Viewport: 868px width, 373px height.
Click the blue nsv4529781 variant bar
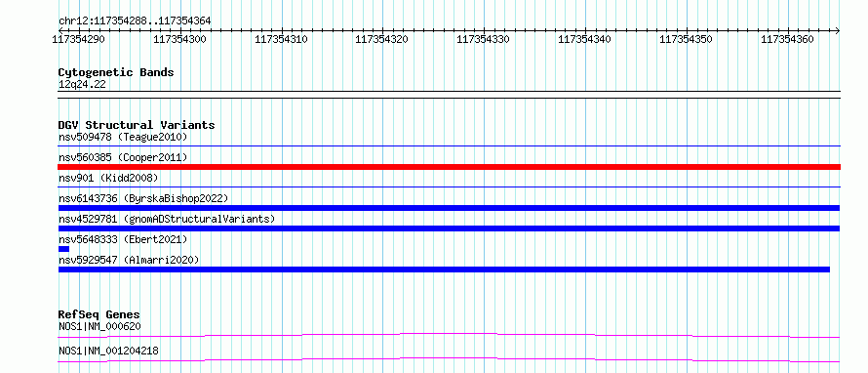coord(449,228)
